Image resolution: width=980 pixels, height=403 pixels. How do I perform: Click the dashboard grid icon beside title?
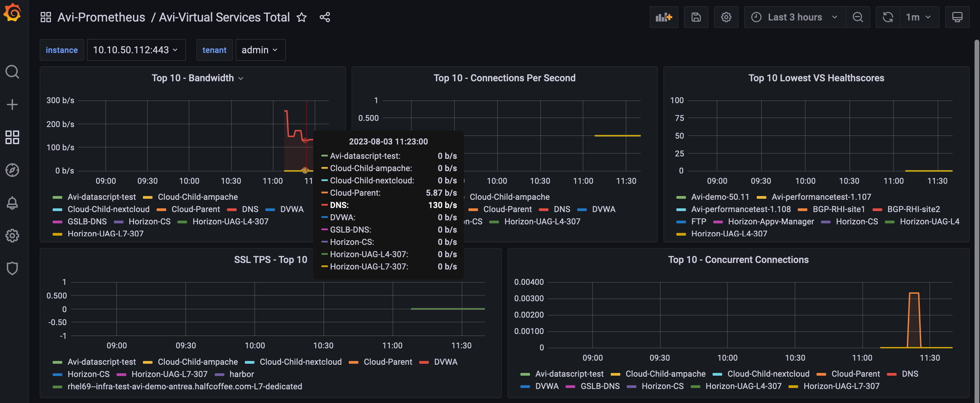46,17
